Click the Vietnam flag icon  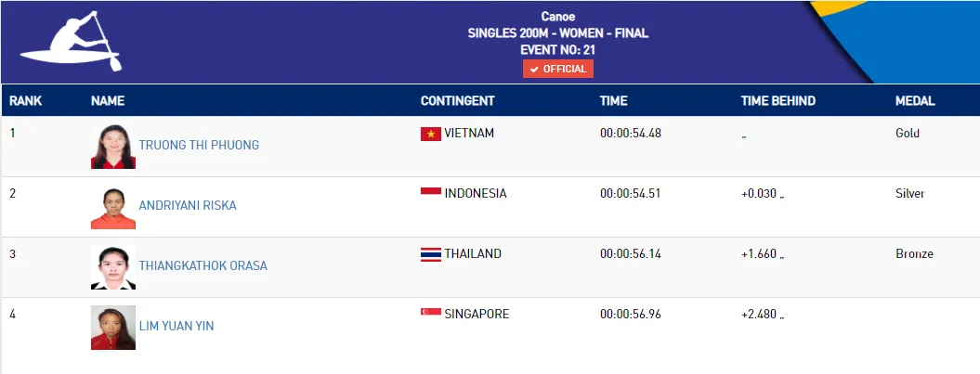tap(431, 134)
